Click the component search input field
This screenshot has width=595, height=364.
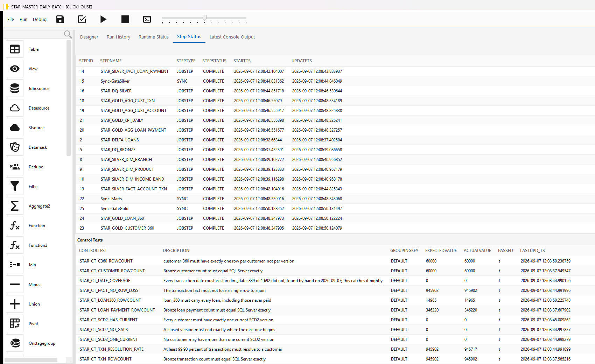tap(34, 34)
